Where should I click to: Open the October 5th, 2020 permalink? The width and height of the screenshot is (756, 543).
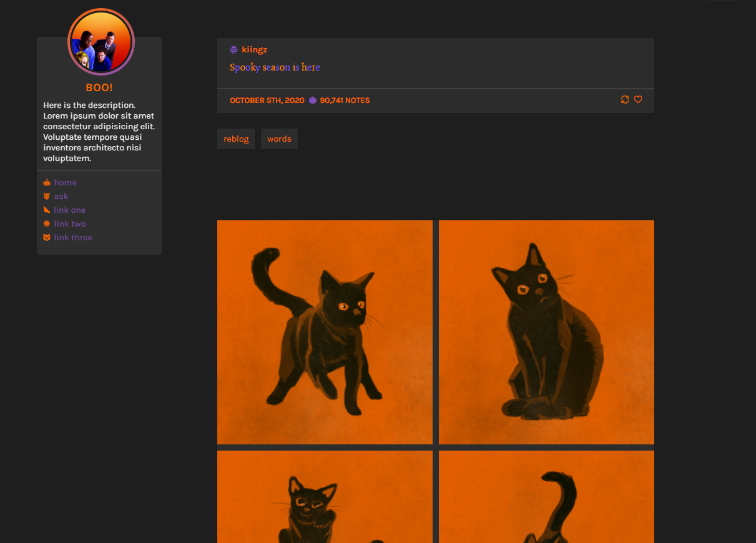pos(267,100)
